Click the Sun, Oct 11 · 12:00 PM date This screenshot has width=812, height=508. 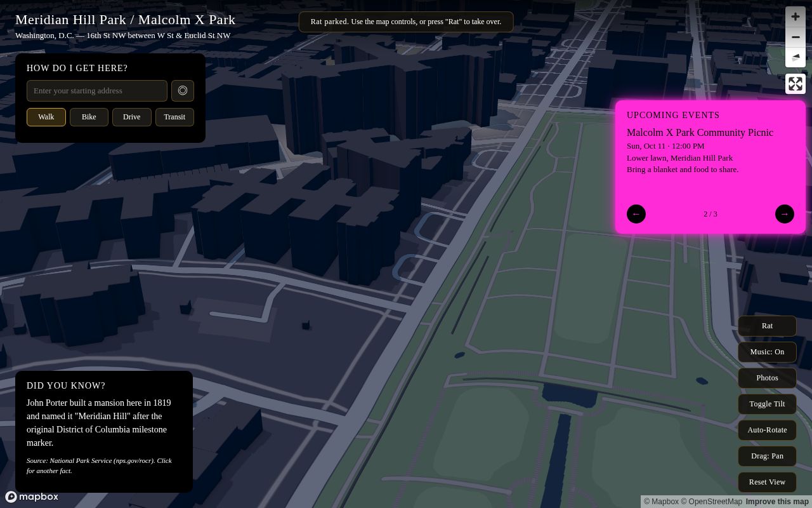coord(665,146)
